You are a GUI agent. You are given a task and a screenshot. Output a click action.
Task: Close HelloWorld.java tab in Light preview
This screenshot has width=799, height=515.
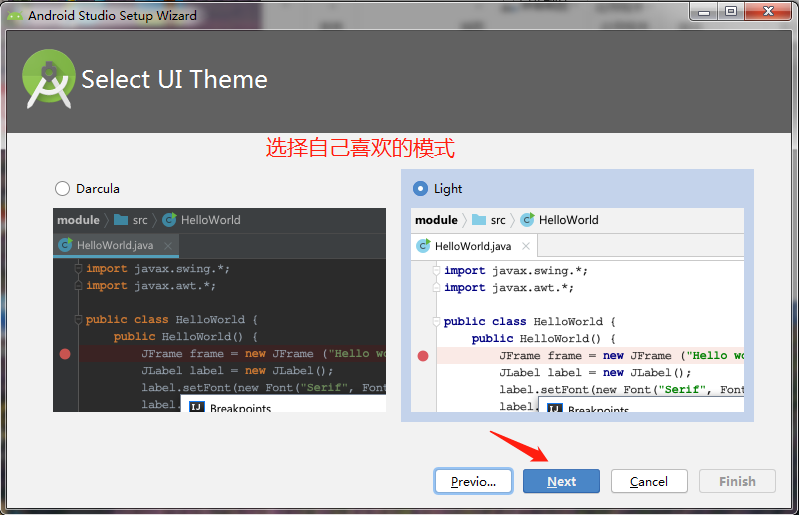click(x=526, y=246)
